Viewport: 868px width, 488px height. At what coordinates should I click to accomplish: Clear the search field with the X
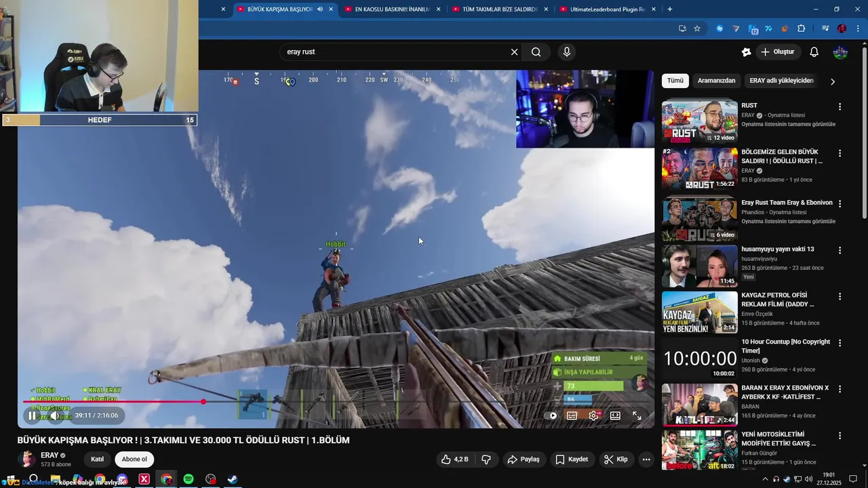(514, 52)
